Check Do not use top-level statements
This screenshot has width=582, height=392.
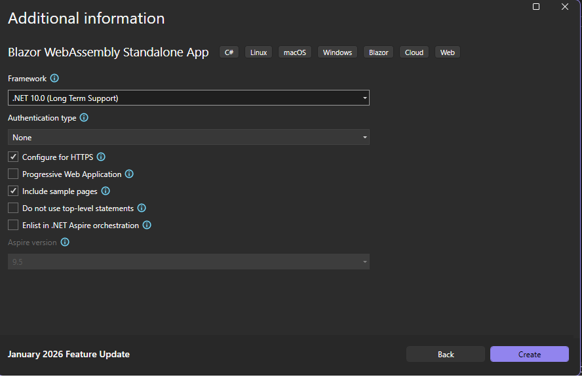(13, 208)
